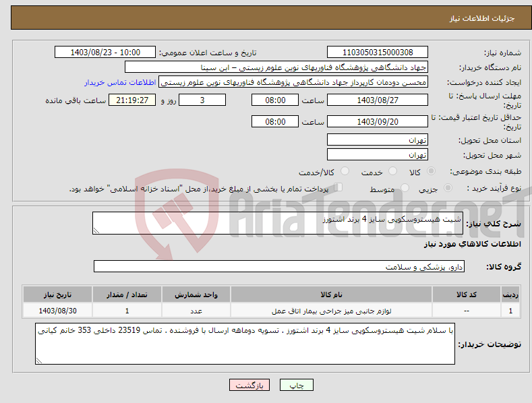Click the نام کالا column header
The width and height of the screenshot is (532, 403).
[331, 294]
